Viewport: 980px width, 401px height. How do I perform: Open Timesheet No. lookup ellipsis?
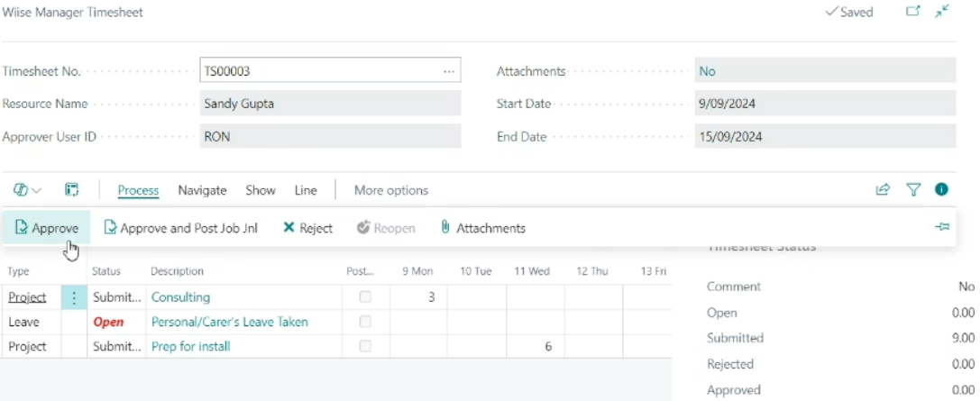(x=449, y=71)
